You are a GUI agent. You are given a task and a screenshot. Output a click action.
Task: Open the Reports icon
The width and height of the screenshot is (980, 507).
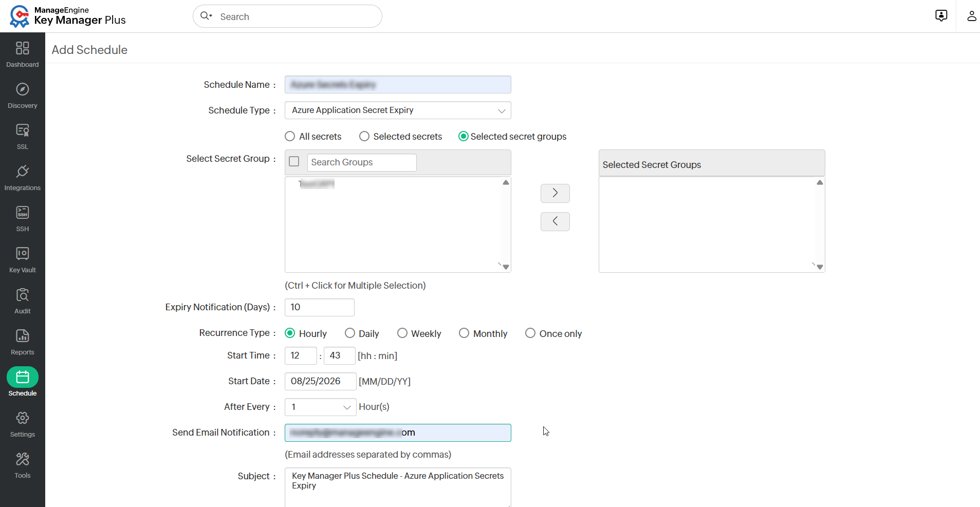pos(23,336)
